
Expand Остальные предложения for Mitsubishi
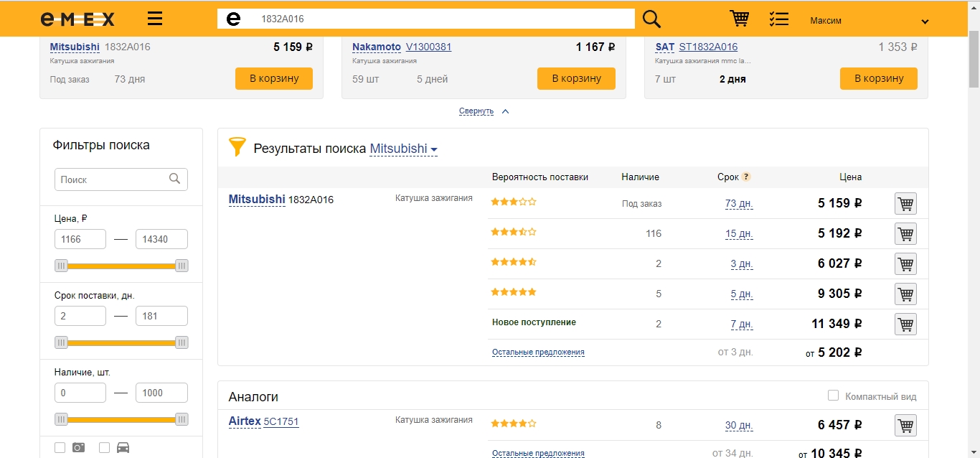click(538, 352)
